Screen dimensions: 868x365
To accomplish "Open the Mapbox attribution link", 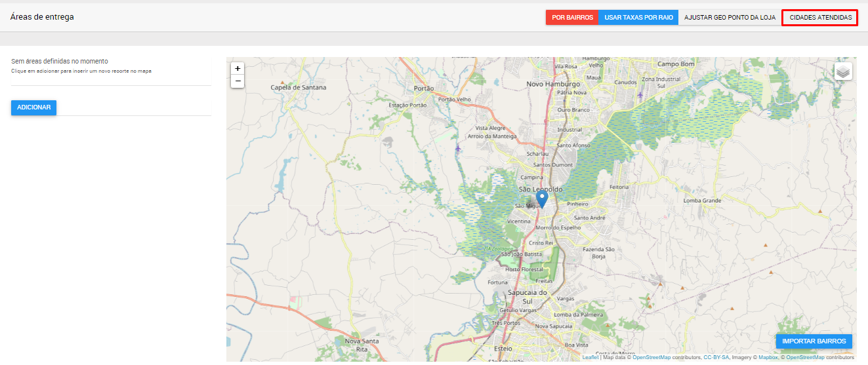I will click(768, 357).
